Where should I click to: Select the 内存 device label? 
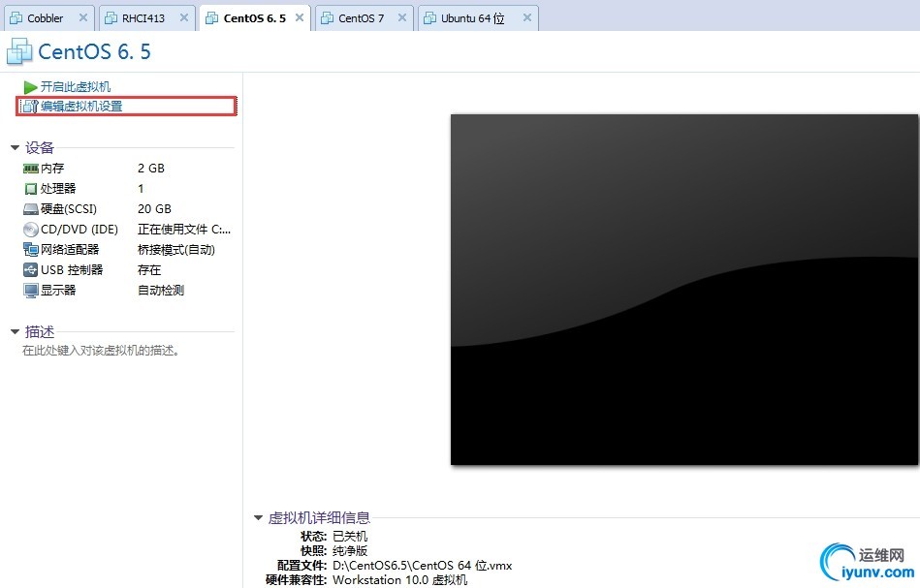click(x=52, y=169)
